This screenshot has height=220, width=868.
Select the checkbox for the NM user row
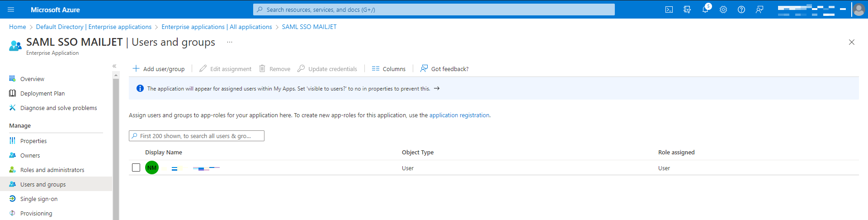(136, 167)
